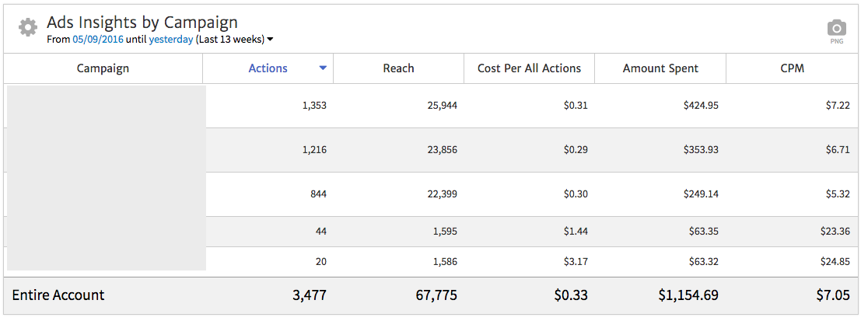Sort by Cost Per All Actions header
The image size is (868, 321).
pos(529,68)
